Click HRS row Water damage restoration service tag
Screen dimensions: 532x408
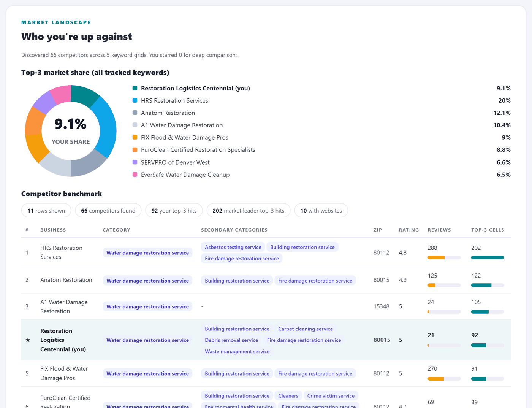click(x=147, y=253)
